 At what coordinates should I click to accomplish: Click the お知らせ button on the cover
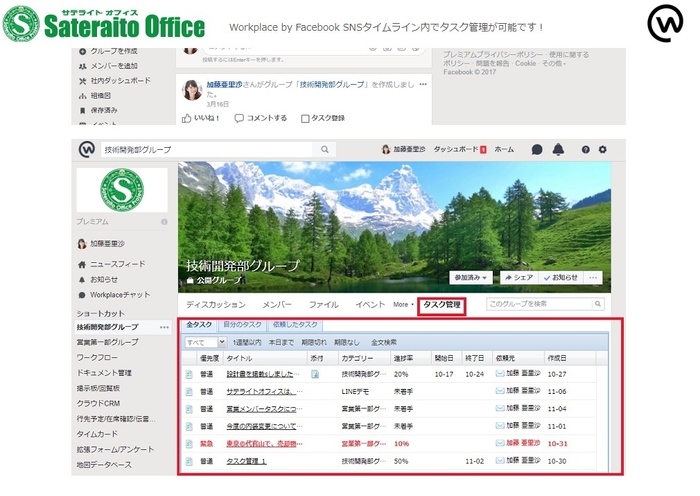coord(561,277)
